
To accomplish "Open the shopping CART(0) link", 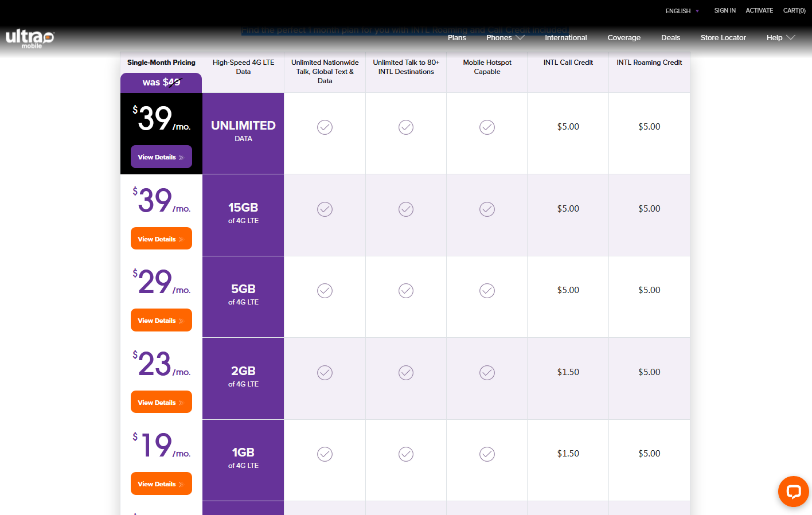I will click(794, 11).
